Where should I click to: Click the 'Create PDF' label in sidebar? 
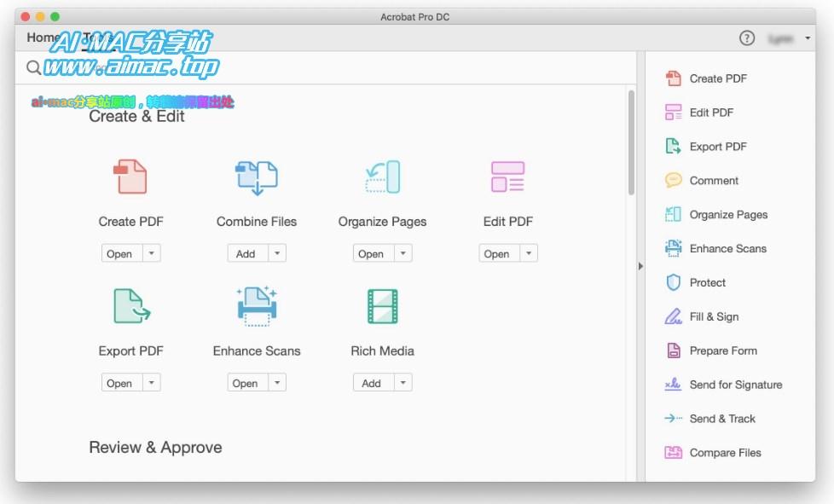click(718, 78)
